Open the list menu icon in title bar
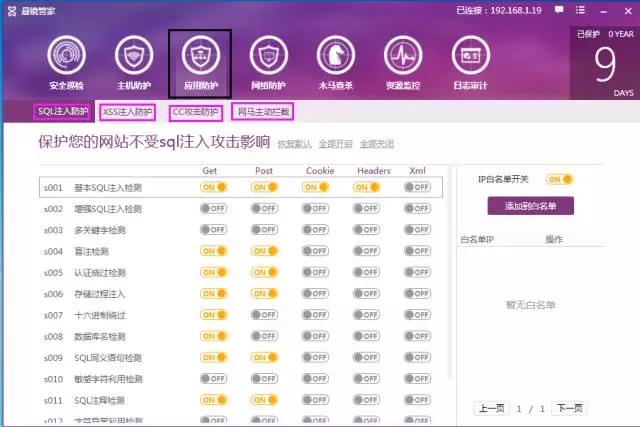Image resolution: width=640 pixels, height=427 pixels. [x=580, y=10]
